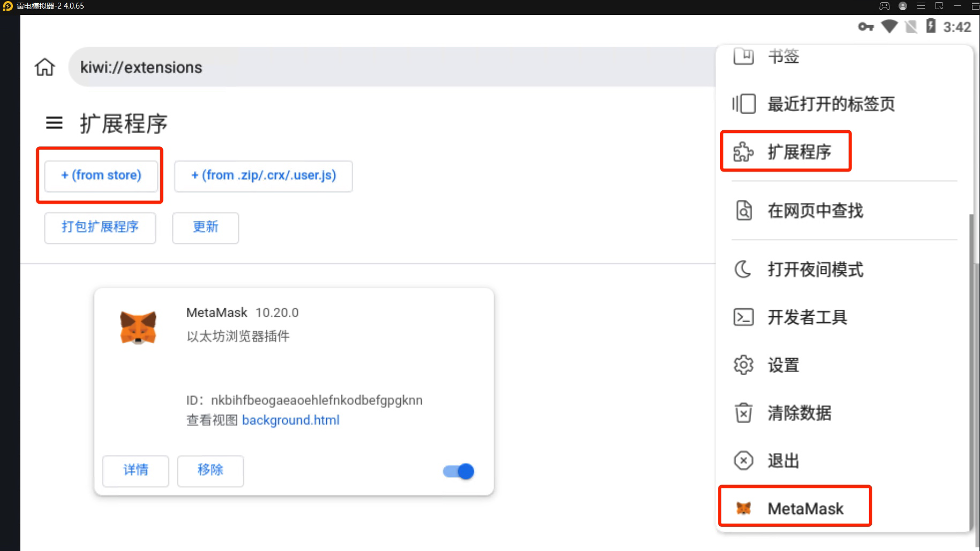The image size is (980, 551).
Task: Click the Wi-Fi icon in status bar
Action: click(x=889, y=26)
